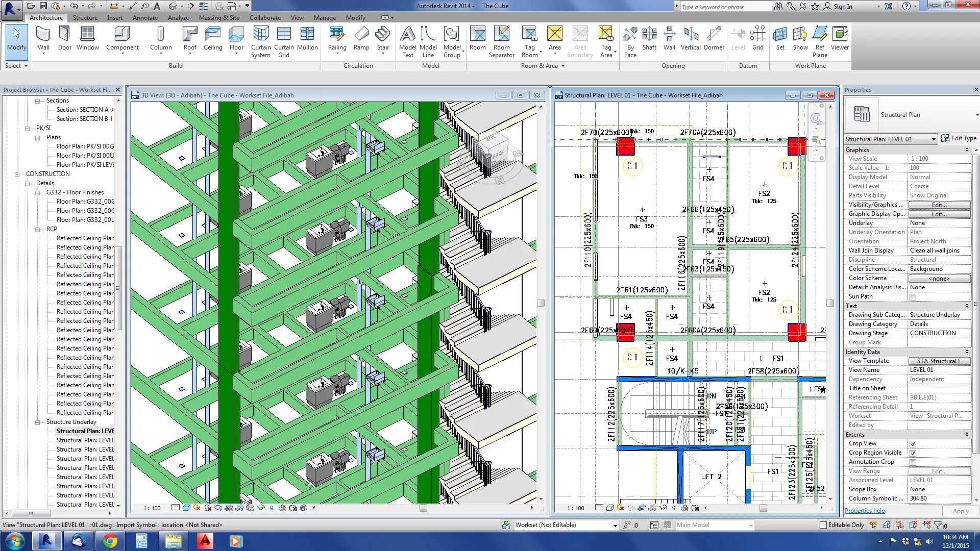Toggle the Crop View checkbox
This screenshot has height=551, width=980.
(913, 444)
